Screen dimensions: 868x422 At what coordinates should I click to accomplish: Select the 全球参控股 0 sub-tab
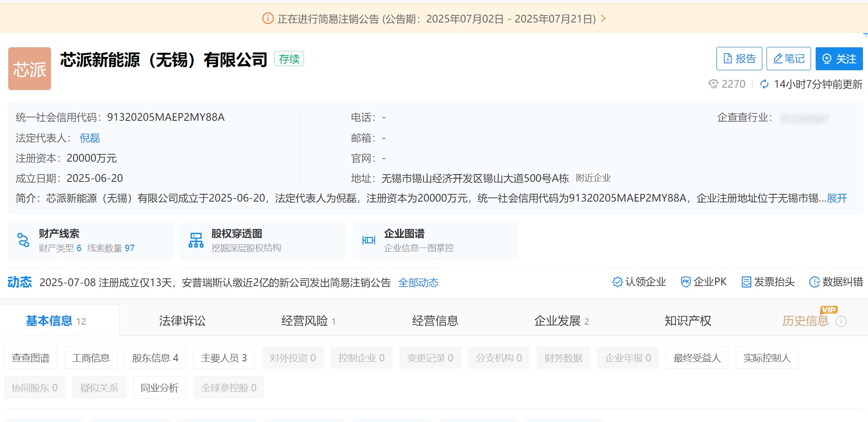pyautogui.click(x=229, y=388)
